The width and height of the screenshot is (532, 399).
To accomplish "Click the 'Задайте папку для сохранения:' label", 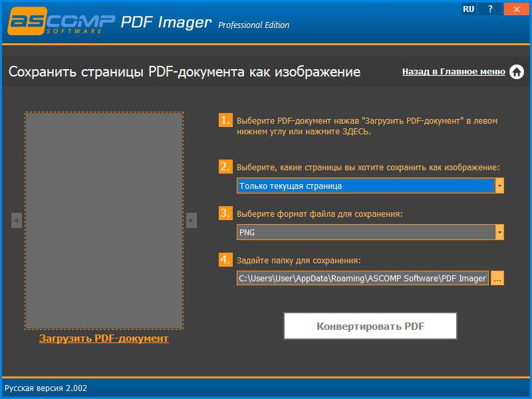I will coord(299,261).
